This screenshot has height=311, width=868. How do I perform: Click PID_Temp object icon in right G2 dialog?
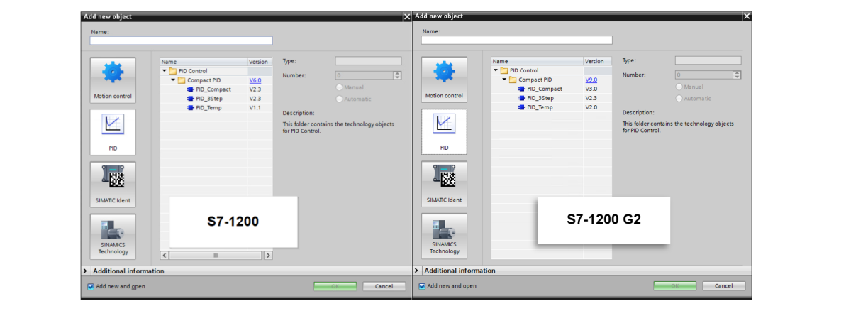pyautogui.click(x=522, y=107)
